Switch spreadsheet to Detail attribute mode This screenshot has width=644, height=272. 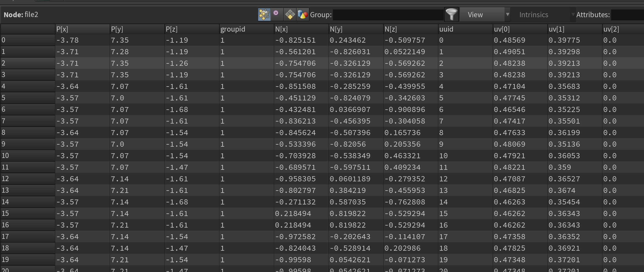(303, 14)
